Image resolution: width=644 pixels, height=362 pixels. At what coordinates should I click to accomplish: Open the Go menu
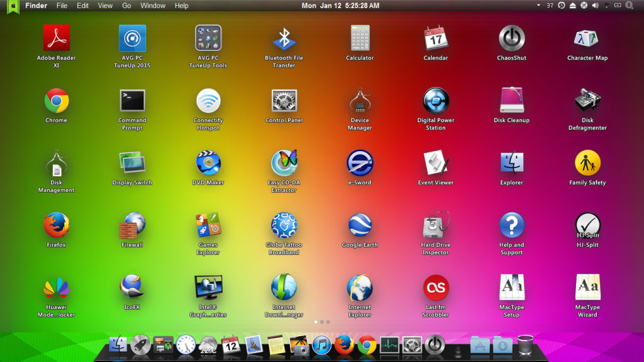[x=126, y=6]
